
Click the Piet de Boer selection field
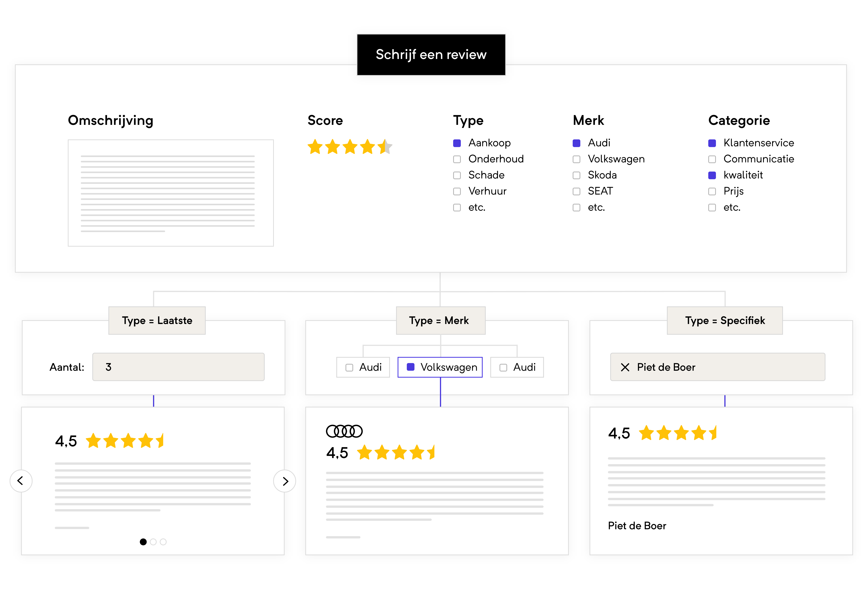point(717,367)
